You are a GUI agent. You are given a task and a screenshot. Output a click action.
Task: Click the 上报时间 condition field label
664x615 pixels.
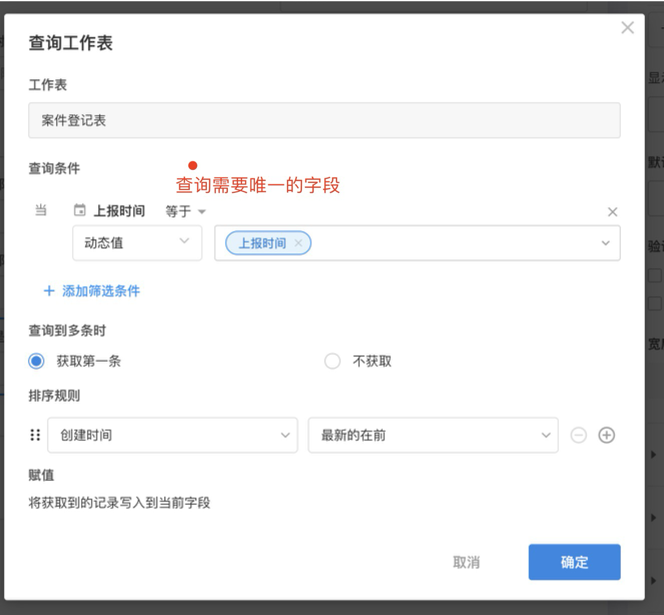point(119,211)
